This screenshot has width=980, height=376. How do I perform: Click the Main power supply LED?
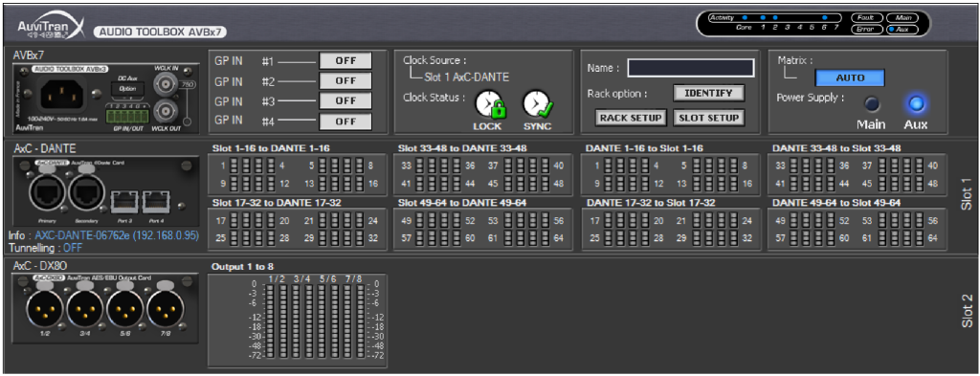[x=871, y=103]
